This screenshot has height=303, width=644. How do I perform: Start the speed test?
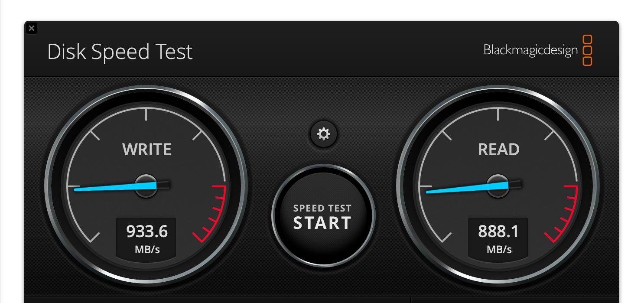pyautogui.click(x=323, y=216)
